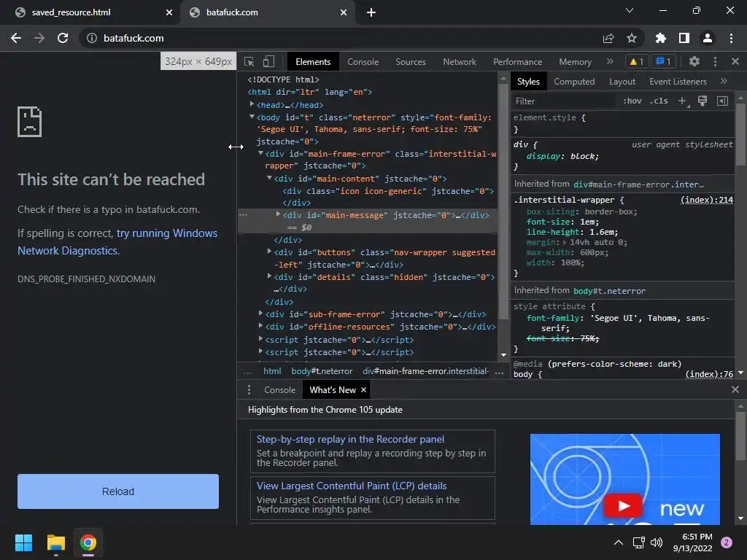Click the issues message counter badge
Viewport: 747px width, 560px height.
(664, 61)
